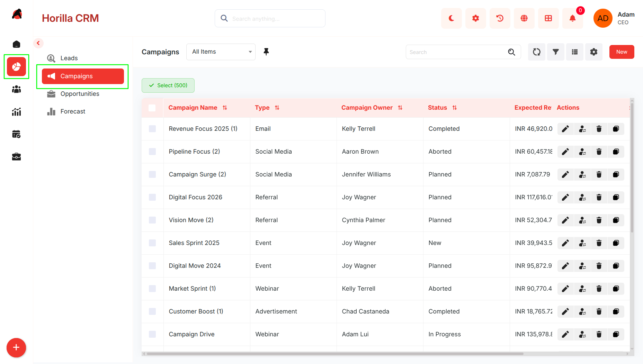The image size is (643, 364).
Task: Duplicate the Campaign Surge (2) row
Action: coord(616,174)
